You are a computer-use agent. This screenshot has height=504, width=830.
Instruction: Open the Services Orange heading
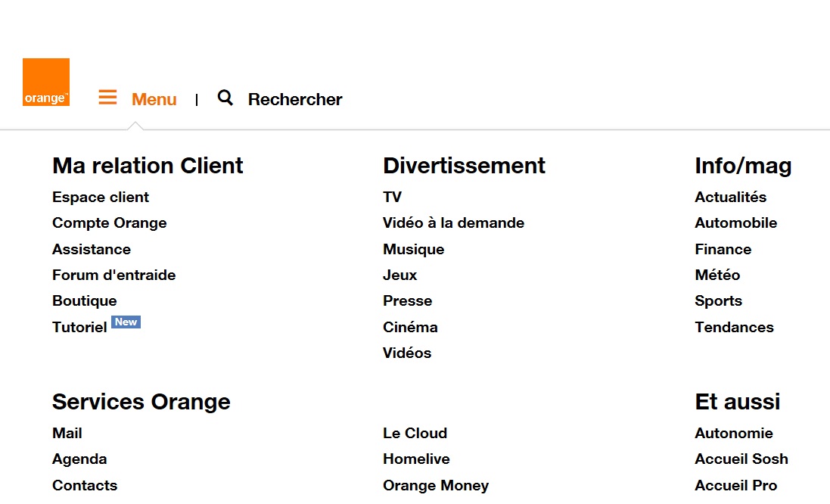pos(141,402)
